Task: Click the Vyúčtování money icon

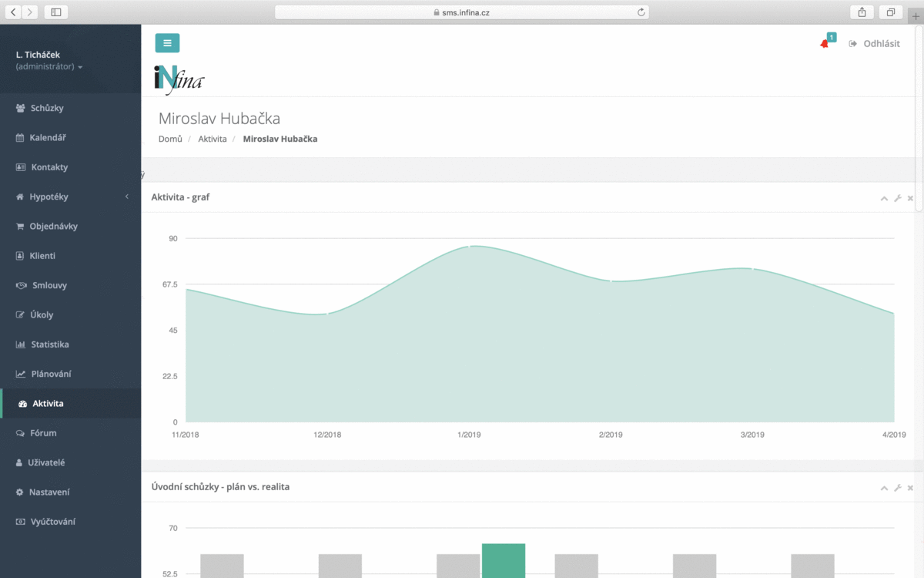Action: [21, 522]
